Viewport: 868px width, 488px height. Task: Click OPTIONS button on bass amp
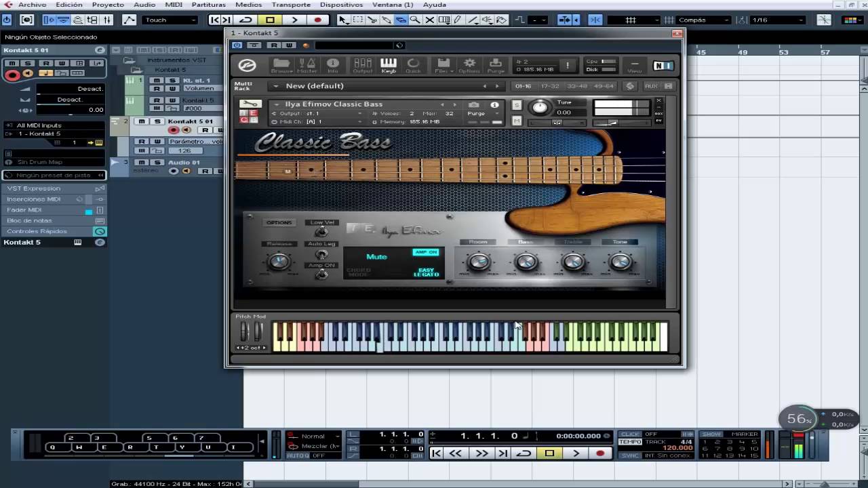(x=279, y=222)
